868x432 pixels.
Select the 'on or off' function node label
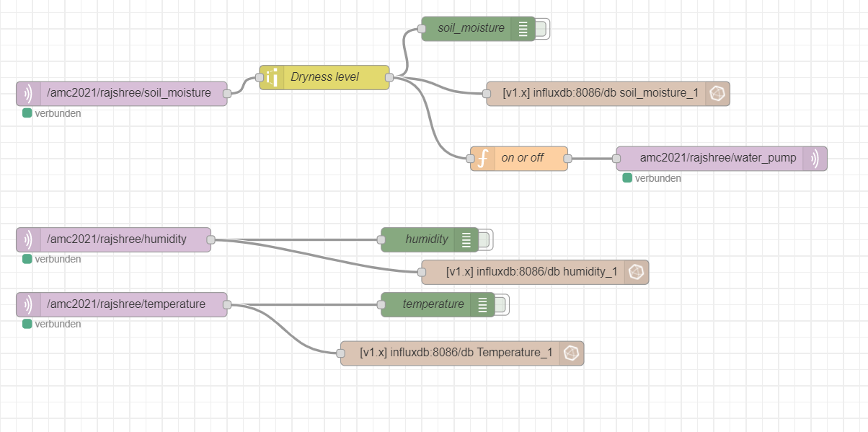tap(523, 158)
